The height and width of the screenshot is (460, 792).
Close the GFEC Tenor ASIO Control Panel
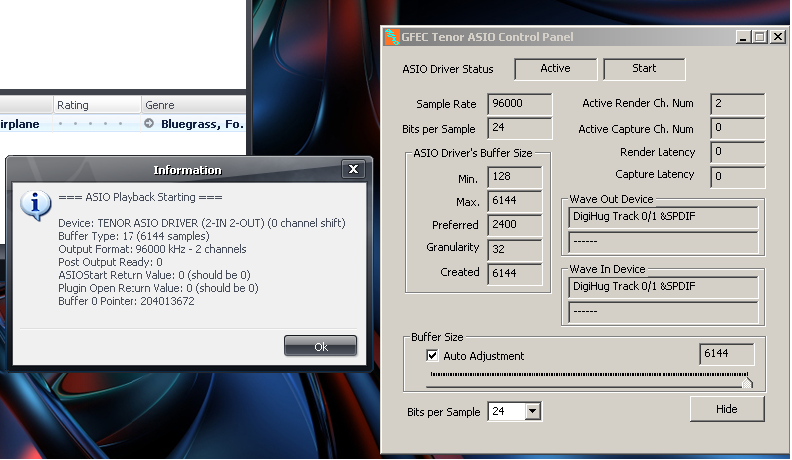coord(778,37)
